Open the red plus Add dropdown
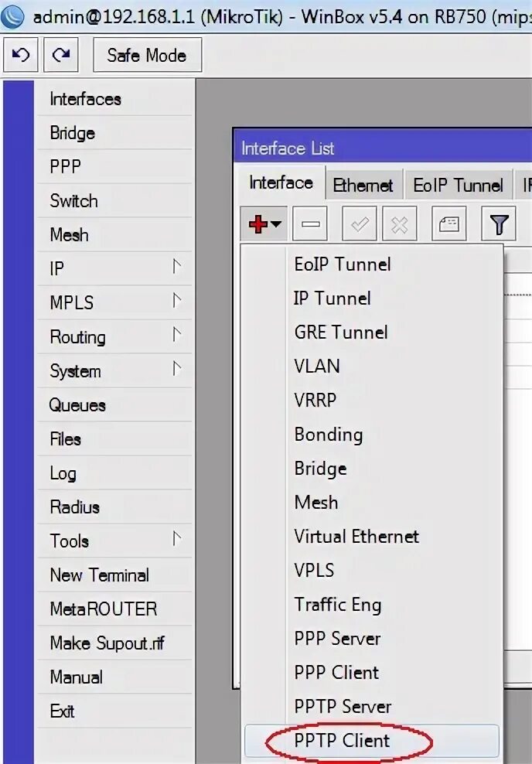The height and width of the screenshot is (764, 532). tap(264, 223)
